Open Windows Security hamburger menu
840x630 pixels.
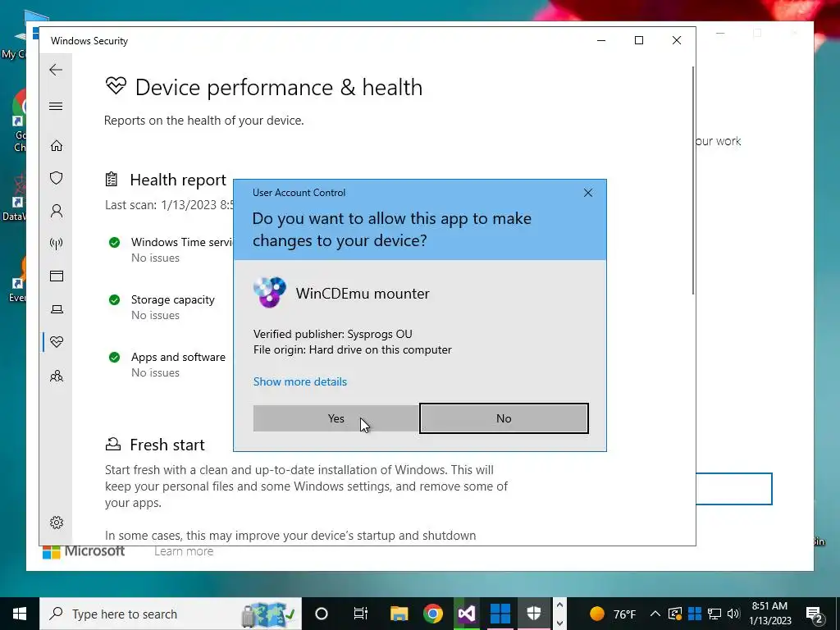pyautogui.click(x=56, y=106)
